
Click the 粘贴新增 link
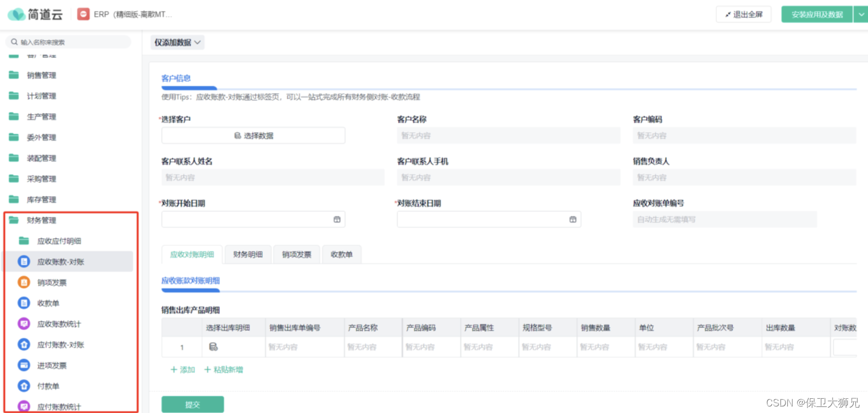point(224,369)
